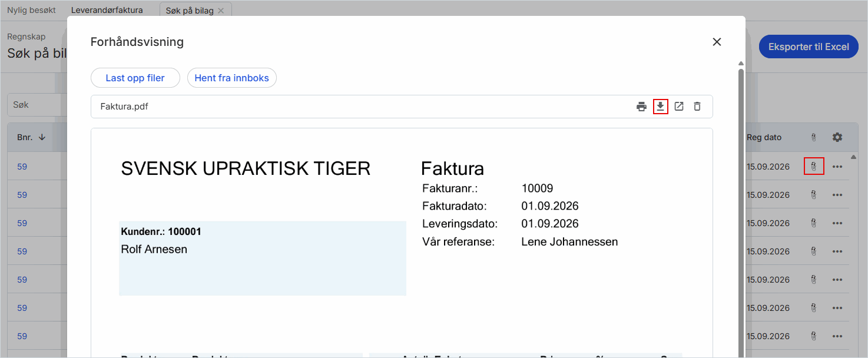Print the Faktura.pdf attachment
This screenshot has height=358, width=868.
pyautogui.click(x=641, y=107)
